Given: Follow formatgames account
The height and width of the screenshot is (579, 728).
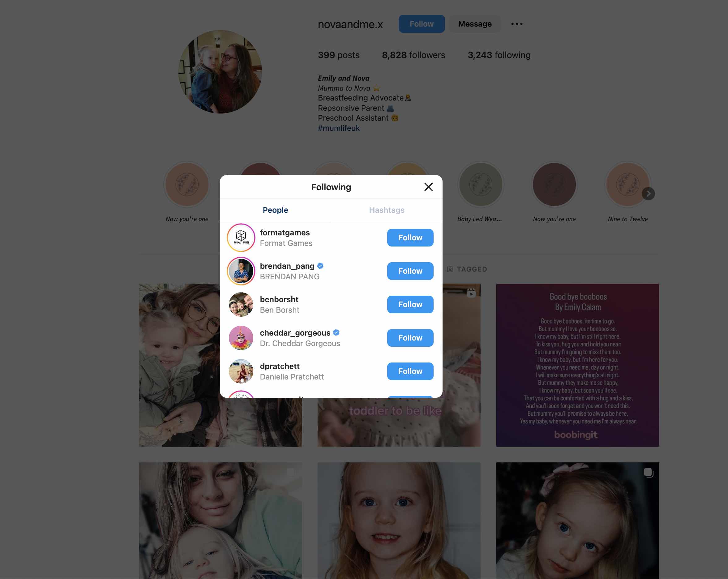Looking at the screenshot, I should [x=410, y=237].
